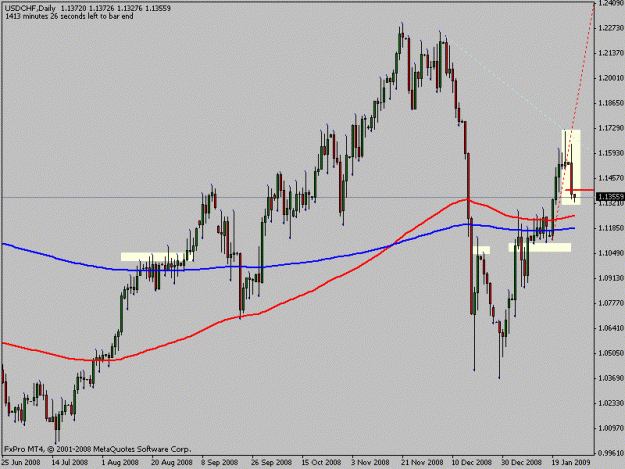
Task: Click price level 1.09130 on the price axis
Action: point(611,278)
